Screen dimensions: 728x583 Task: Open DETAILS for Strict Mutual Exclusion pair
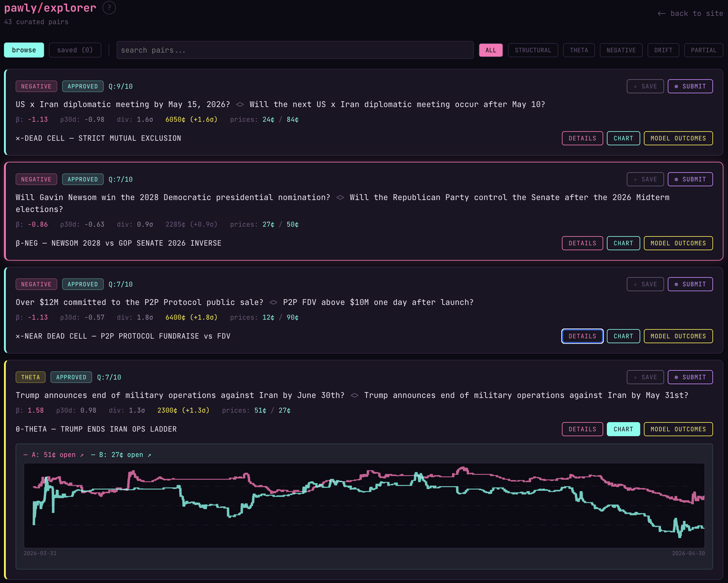pyautogui.click(x=582, y=138)
